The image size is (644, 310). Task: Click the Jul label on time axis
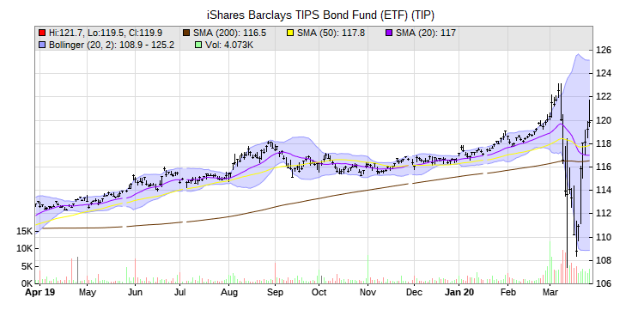(180, 293)
